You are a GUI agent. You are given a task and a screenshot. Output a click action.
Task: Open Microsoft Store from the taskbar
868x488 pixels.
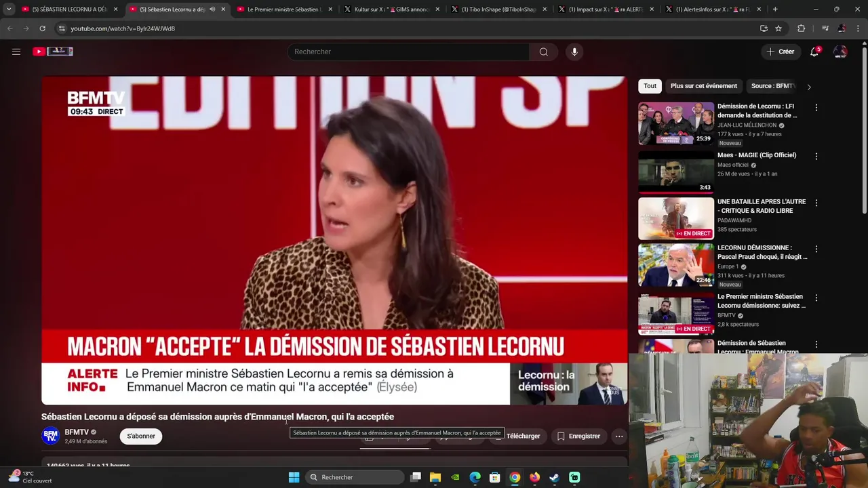[495, 477]
